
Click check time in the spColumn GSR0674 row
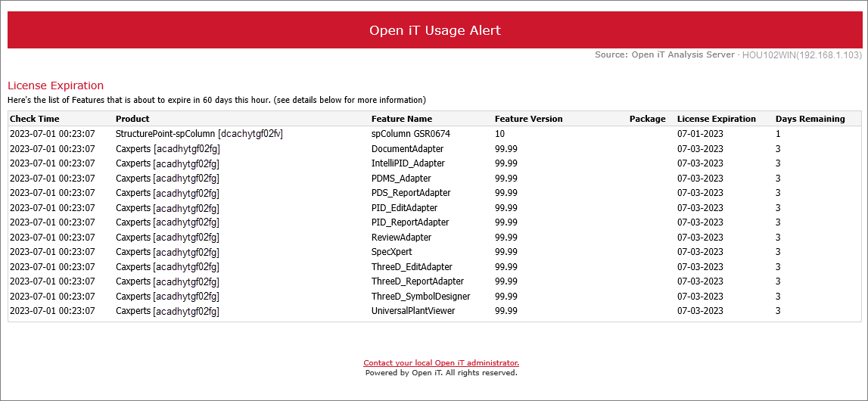coord(52,134)
